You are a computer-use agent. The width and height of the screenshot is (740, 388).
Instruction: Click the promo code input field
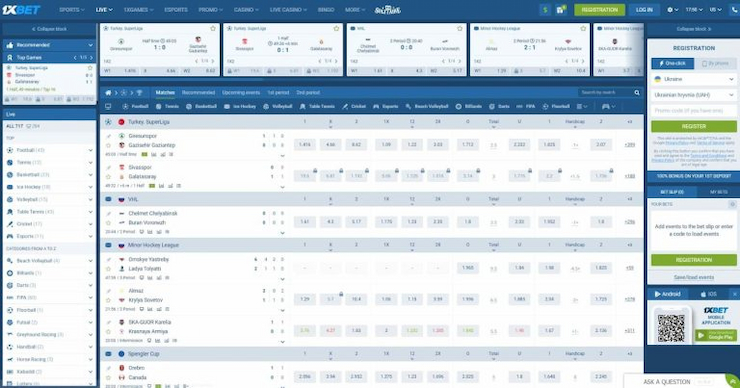694,110
